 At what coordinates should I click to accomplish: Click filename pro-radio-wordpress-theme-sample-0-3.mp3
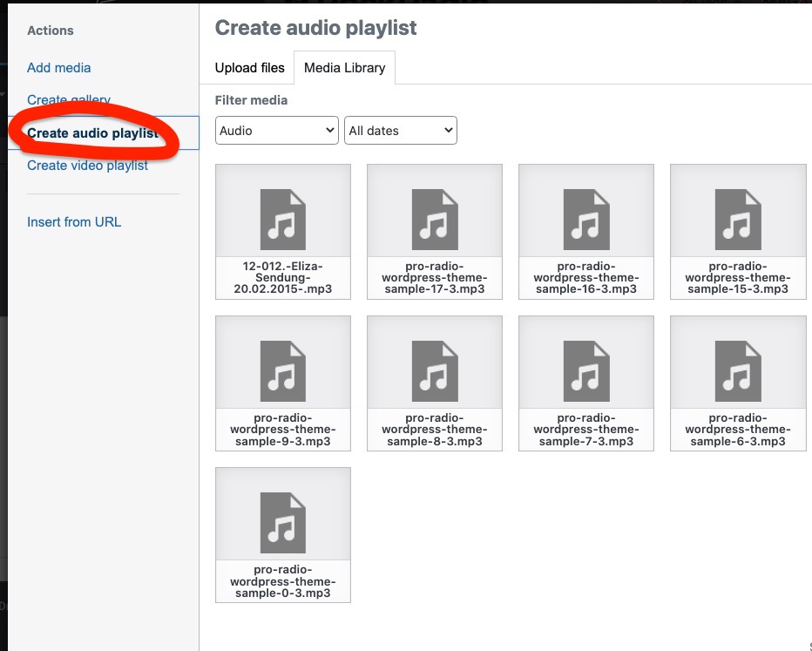pyautogui.click(x=283, y=581)
